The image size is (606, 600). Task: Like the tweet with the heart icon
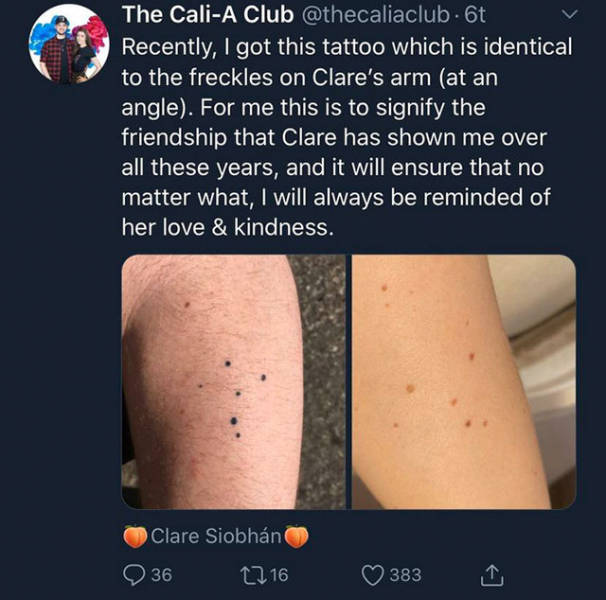[x=374, y=575]
